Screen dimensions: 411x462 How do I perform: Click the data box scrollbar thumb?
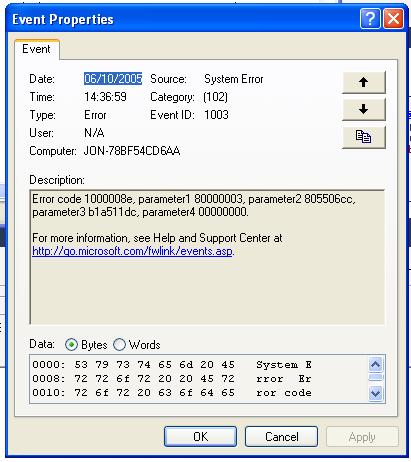(376, 378)
